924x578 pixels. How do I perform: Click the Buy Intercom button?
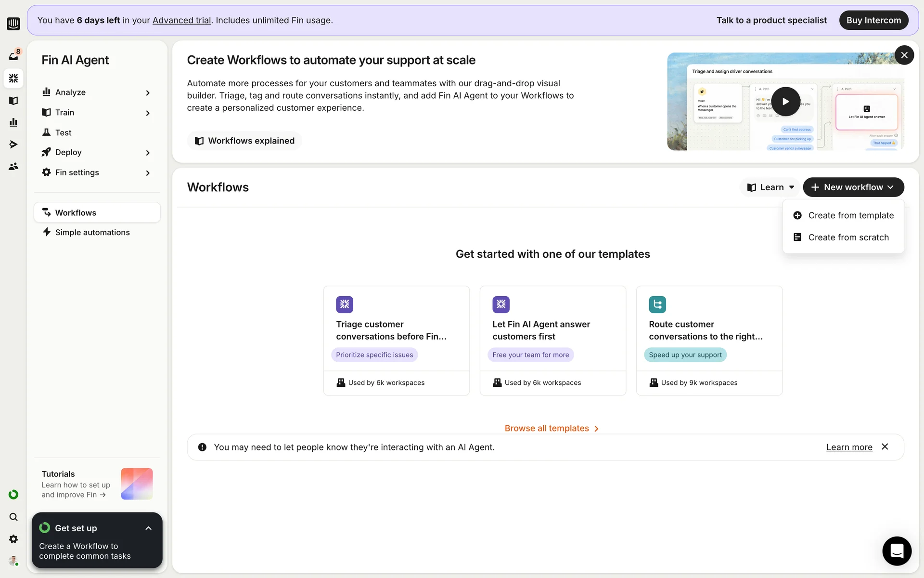873,20
